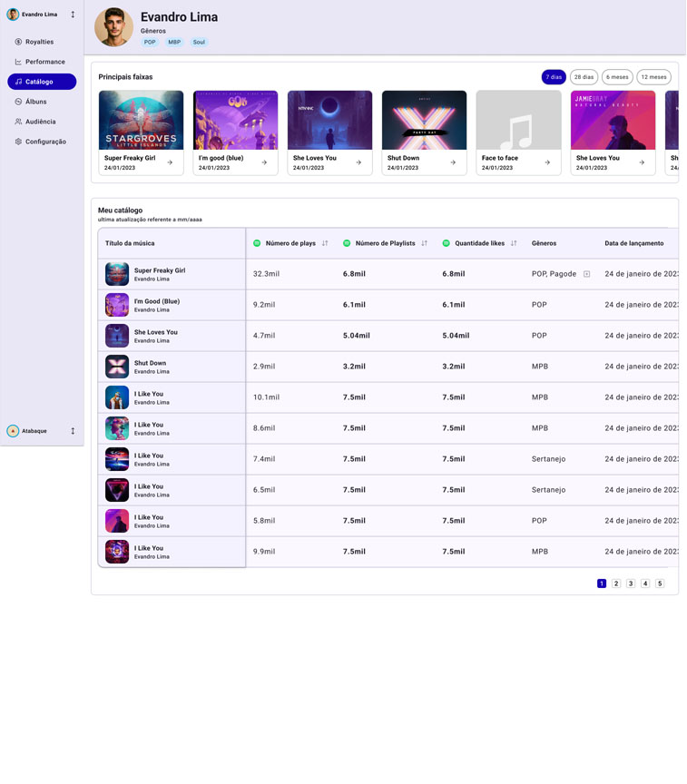Image resolution: width=687 pixels, height=784 pixels.
Task: Click the MBP genre tag
Action: pyautogui.click(x=174, y=42)
